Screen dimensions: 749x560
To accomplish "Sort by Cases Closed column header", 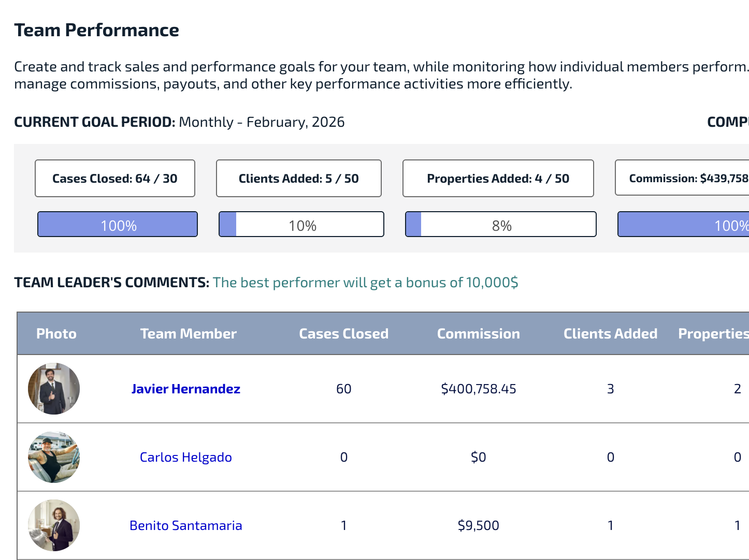I will [343, 334].
